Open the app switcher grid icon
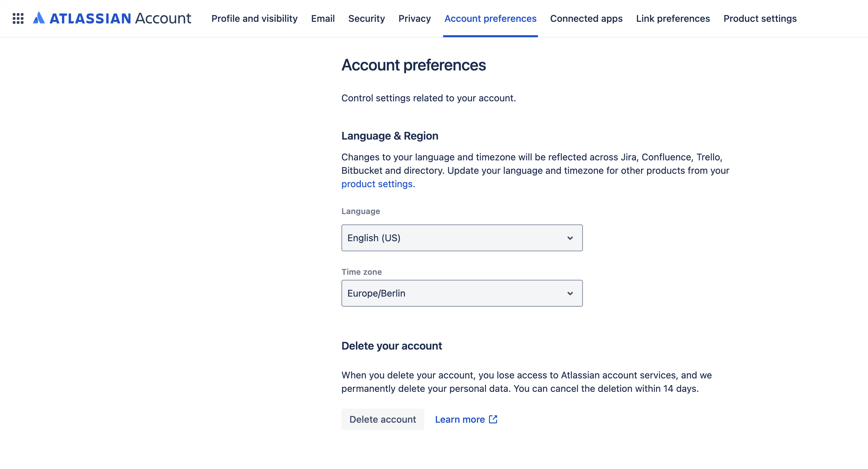868x469 pixels. tap(18, 18)
